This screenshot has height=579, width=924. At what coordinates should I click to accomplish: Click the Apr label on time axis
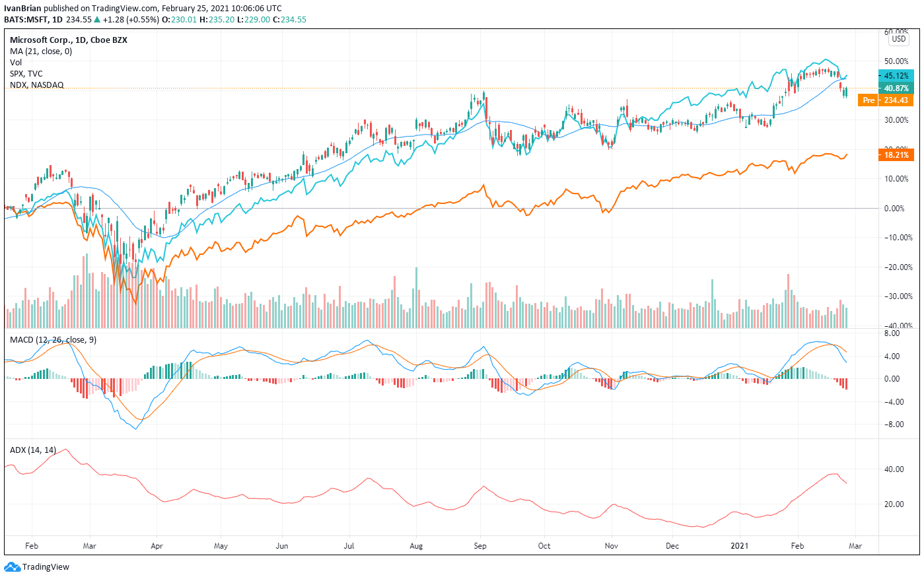click(x=157, y=546)
